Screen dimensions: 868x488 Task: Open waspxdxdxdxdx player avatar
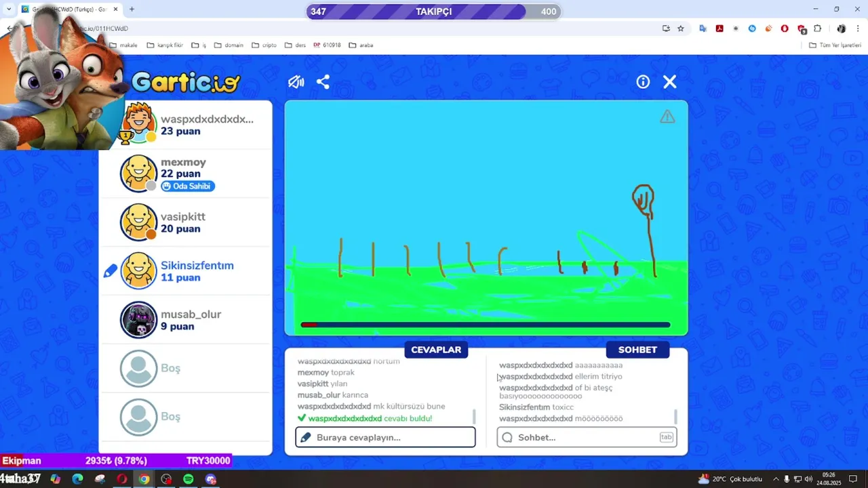tap(139, 123)
